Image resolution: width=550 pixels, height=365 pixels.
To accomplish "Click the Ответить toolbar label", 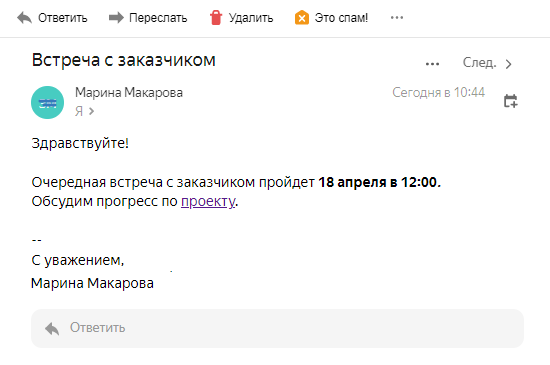I will tap(62, 18).
